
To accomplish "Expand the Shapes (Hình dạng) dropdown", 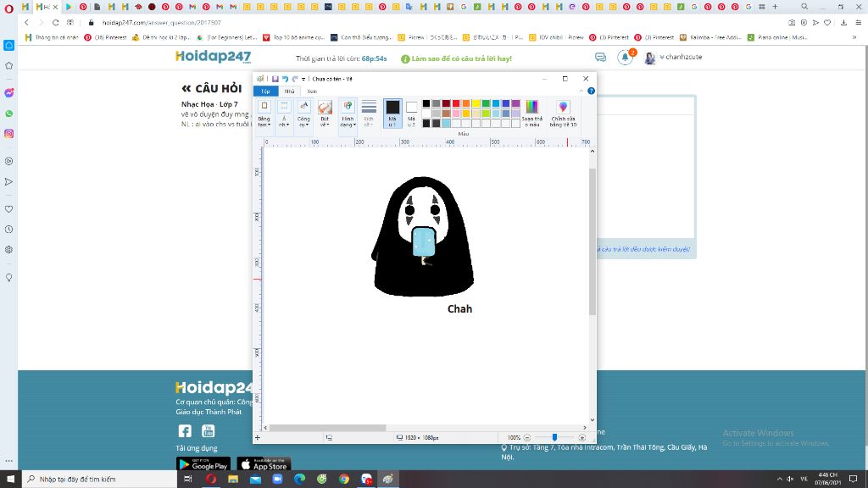I will 348,122.
